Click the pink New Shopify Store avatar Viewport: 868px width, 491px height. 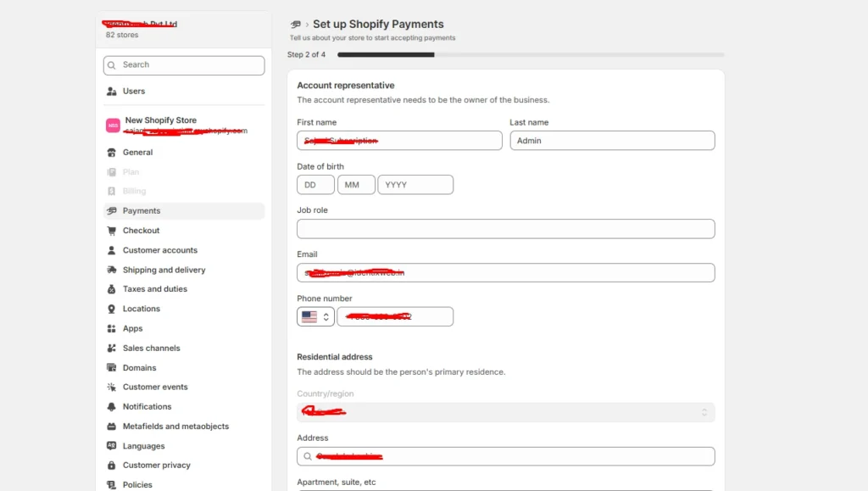113,126
